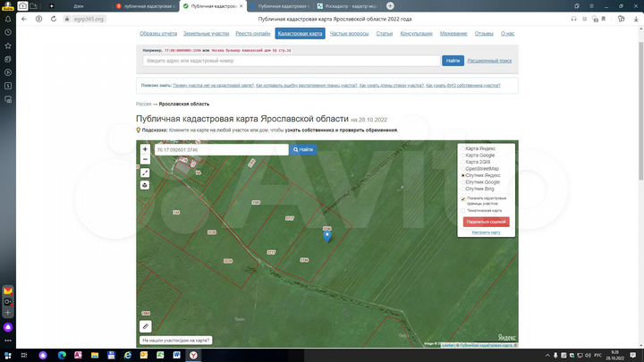Select Карта 2GIS layer
644x362 pixels.
[477, 162]
